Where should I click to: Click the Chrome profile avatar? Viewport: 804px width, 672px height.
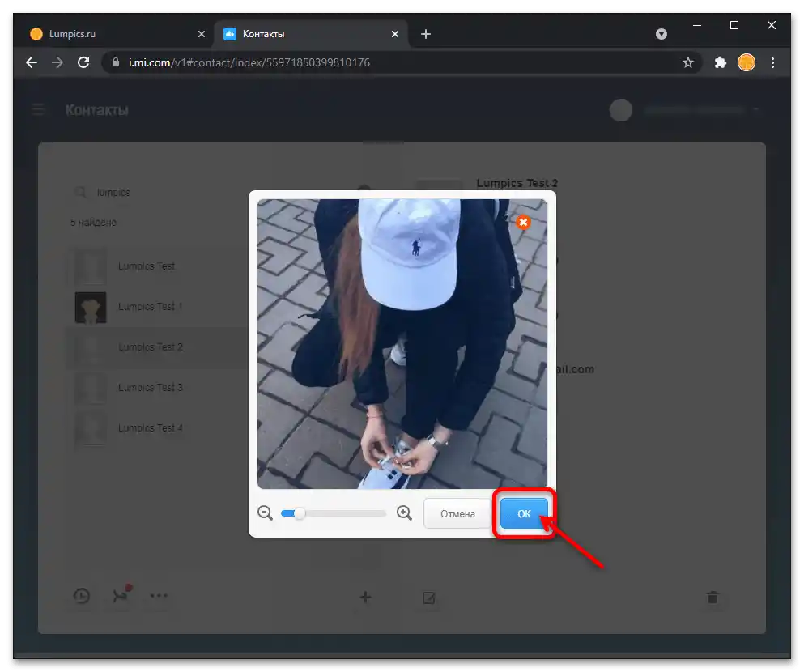(x=747, y=62)
